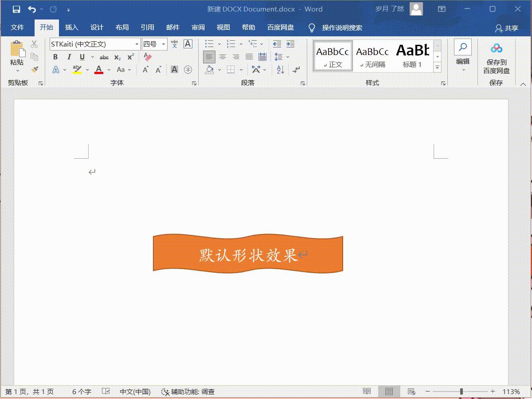532x399 pixels.
Task: Click the subscript icon
Action: [117, 57]
